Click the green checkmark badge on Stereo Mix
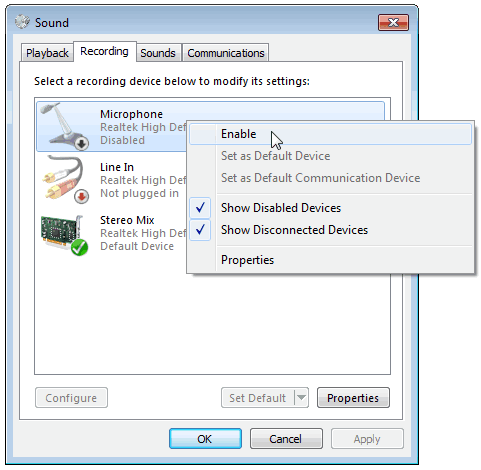The image size is (481, 470). pos(79,247)
